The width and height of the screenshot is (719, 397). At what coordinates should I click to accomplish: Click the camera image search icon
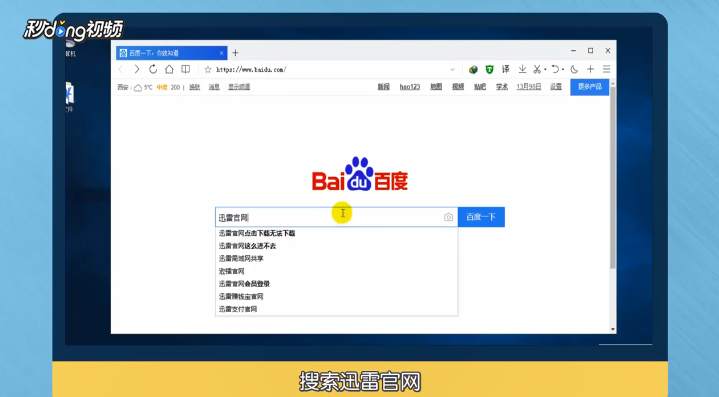tap(448, 217)
